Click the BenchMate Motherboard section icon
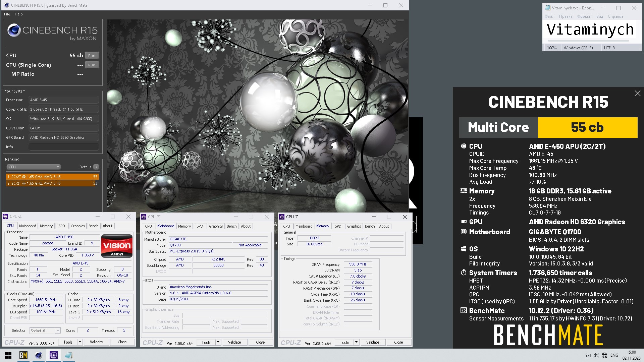 point(464,232)
